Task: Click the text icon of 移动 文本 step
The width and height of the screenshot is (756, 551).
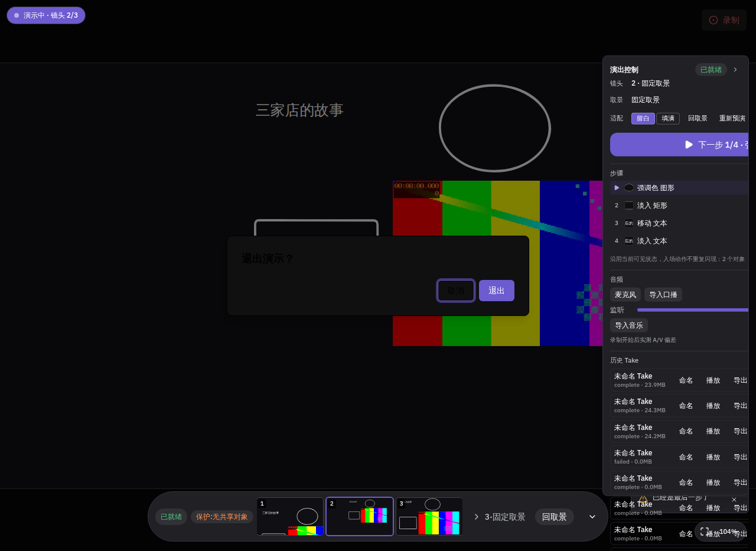Action: click(x=629, y=223)
